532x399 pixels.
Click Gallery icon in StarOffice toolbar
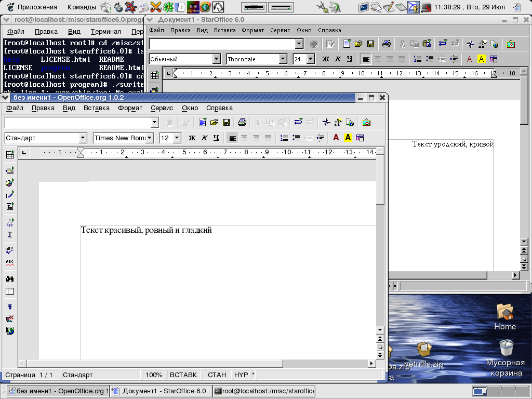click(511, 44)
